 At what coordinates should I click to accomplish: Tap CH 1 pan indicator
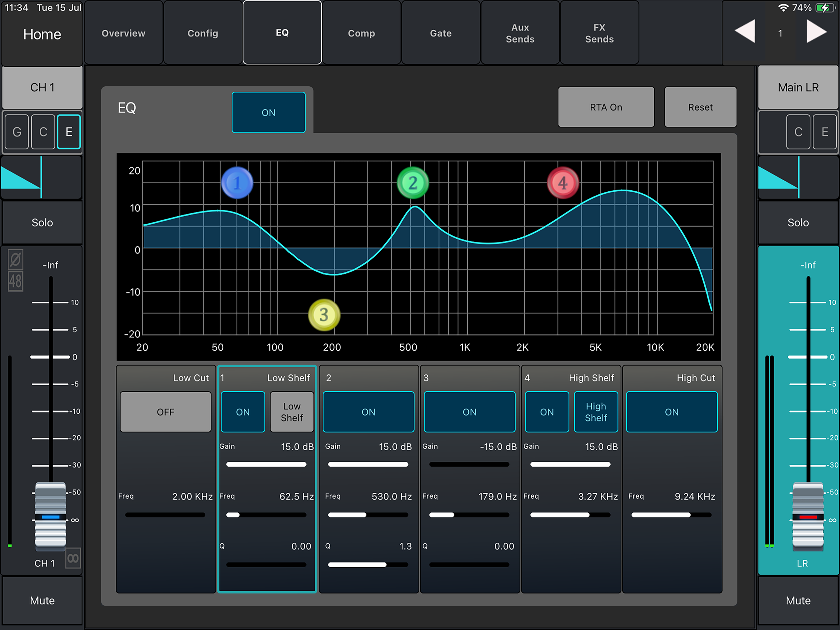tap(42, 177)
